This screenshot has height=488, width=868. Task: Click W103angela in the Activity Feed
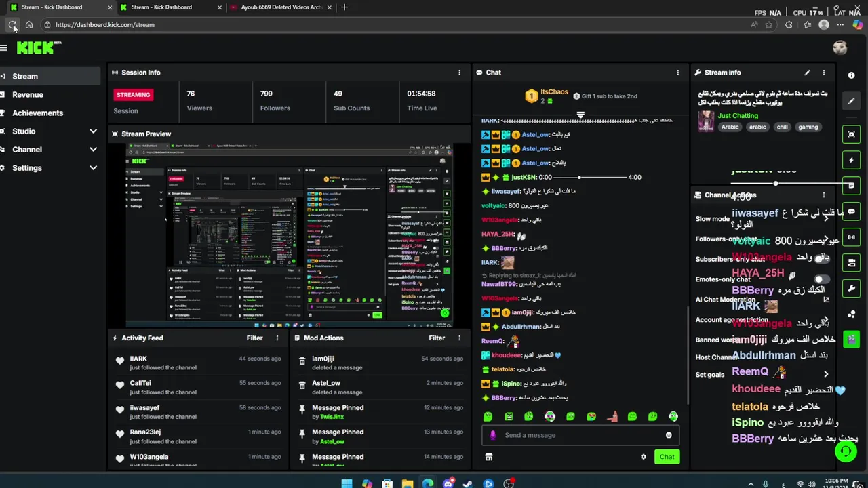pyautogui.click(x=149, y=457)
